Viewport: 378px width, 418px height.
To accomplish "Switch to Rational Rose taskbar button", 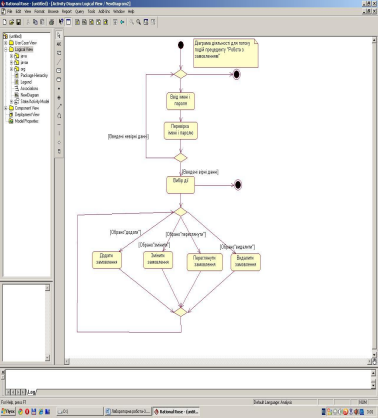I will (x=176, y=412).
